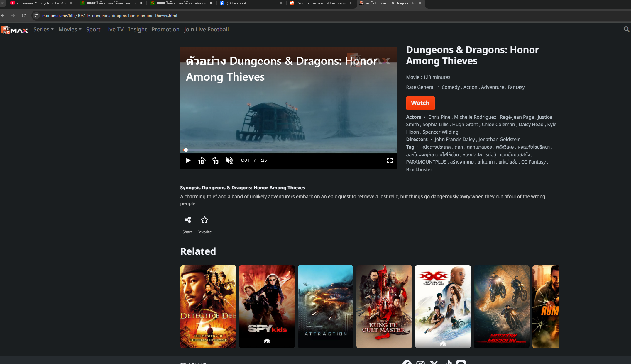
Task: Select director Jonathan Goldstein
Action: coord(500,139)
